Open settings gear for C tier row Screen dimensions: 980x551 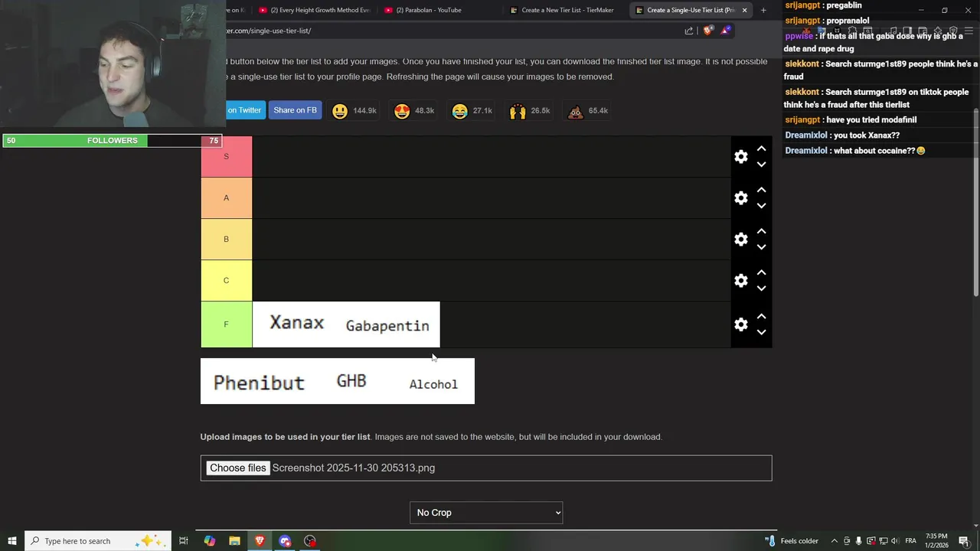(x=740, y=281)
